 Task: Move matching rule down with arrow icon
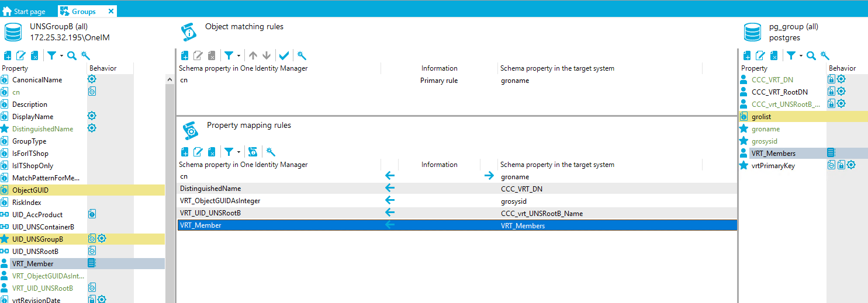[267, 55]
